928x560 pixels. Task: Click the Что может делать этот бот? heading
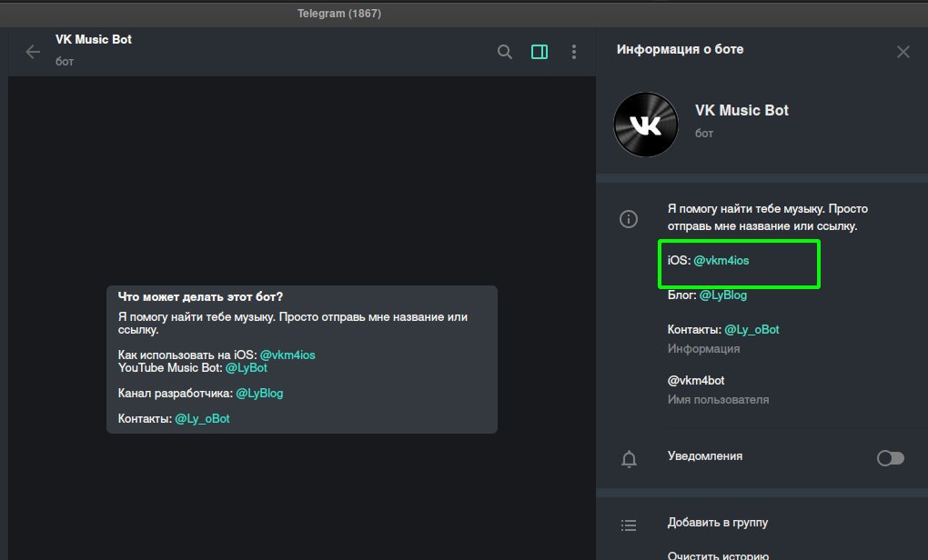201,297
